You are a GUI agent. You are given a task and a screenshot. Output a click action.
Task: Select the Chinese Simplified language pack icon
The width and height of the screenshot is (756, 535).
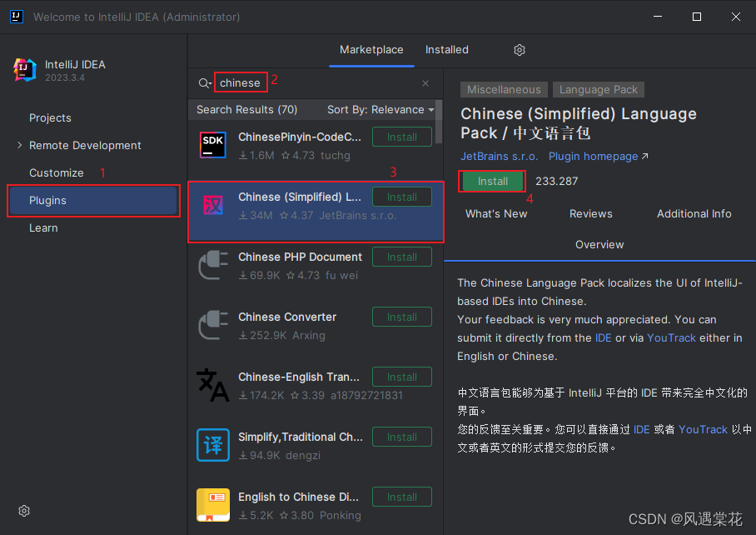(x=213, y=206)
